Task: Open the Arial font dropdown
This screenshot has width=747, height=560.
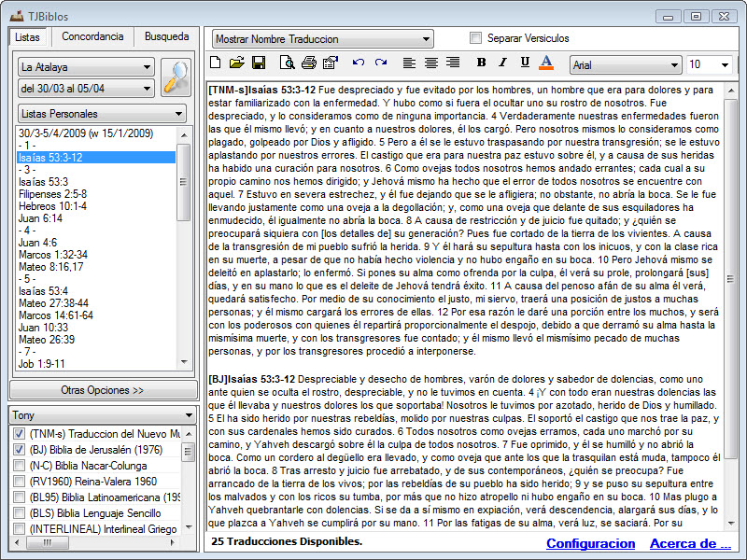Action: tap(626, 64)
